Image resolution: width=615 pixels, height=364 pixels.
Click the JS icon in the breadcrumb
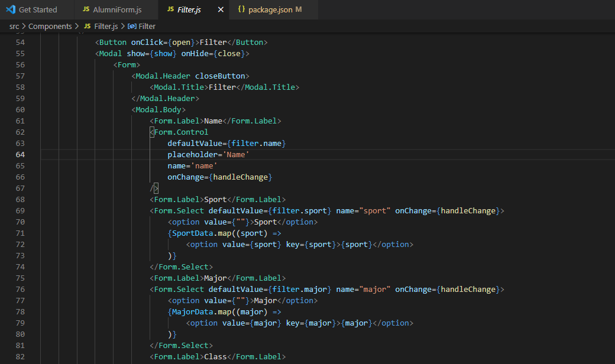[88, 26]
